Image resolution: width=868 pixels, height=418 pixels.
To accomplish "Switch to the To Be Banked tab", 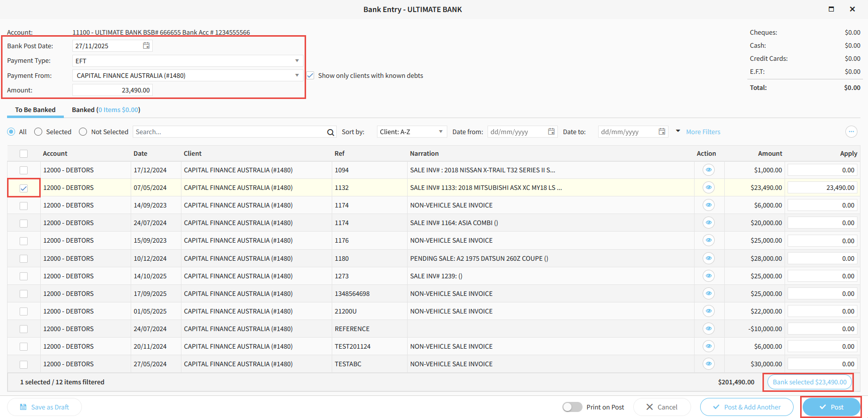I will pyautogui.click(x=35, y=110).
